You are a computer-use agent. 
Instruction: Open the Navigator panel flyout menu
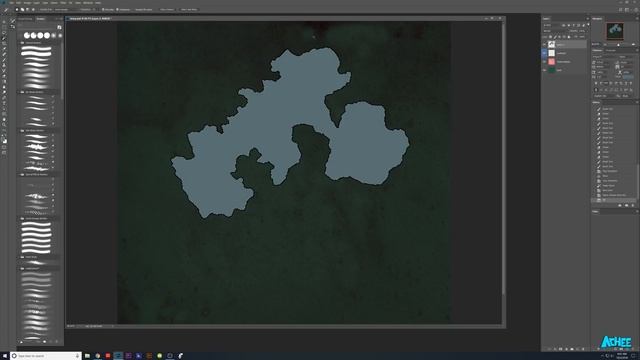tap(637, 19)
